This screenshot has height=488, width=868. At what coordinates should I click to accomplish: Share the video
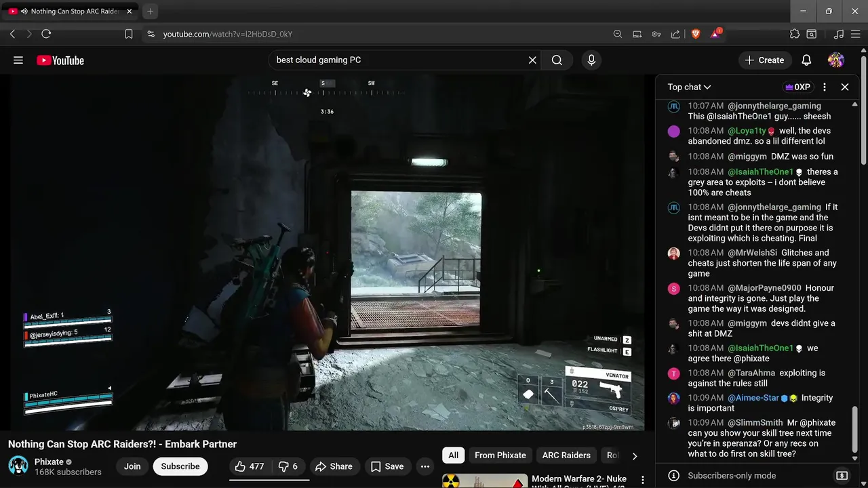[x=334, y=466]
